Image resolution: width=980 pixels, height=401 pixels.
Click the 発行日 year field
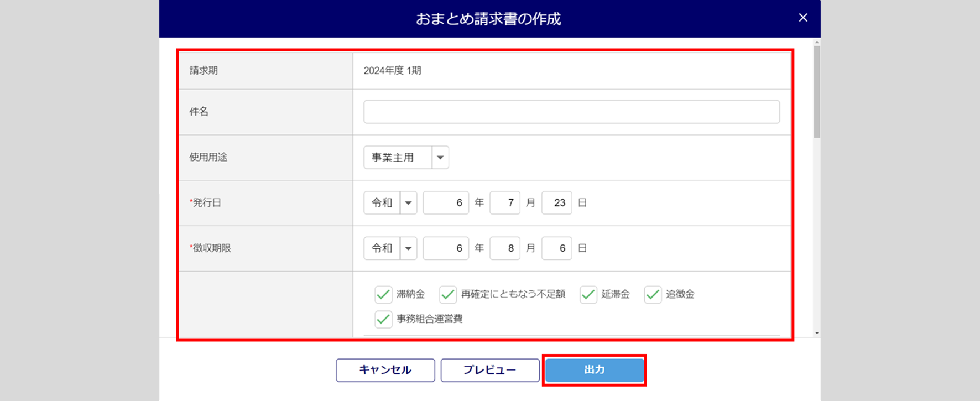446,203
